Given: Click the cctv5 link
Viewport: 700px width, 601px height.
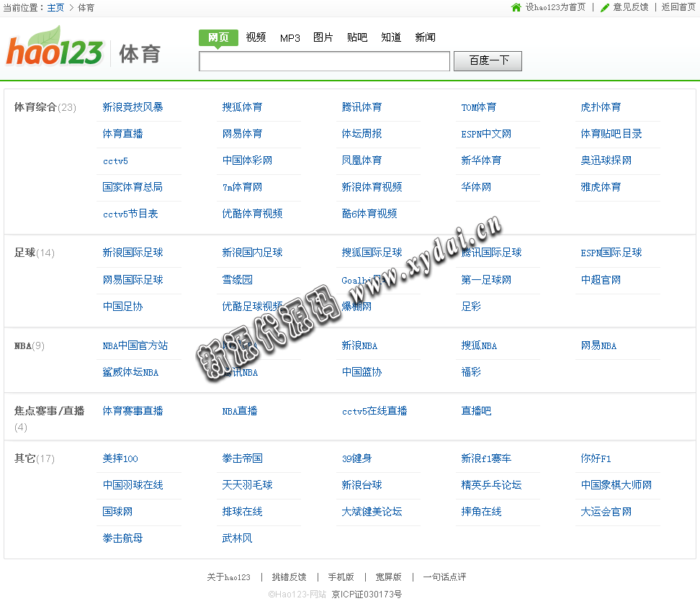Looking at the screenshot, I should (x=115, y=161).
